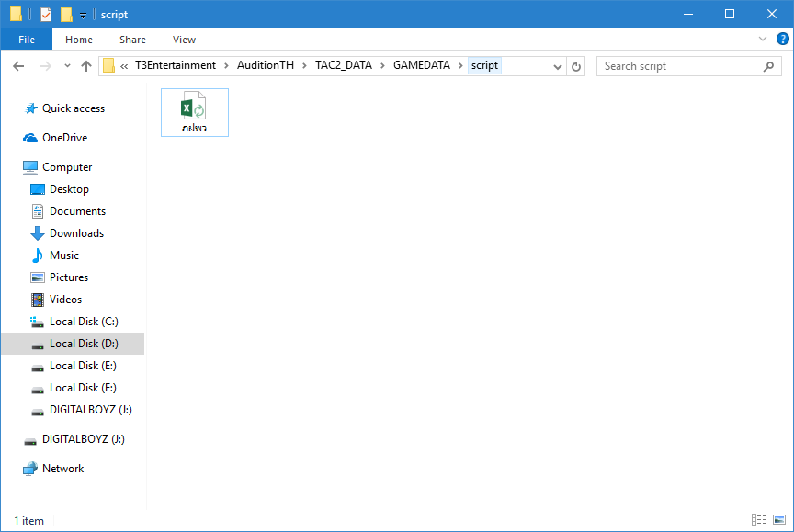This screenshot has width=794, height=532.
Task: Switch to the View ribbon tab
Action: pyautogui.click(x=184, y=40)
